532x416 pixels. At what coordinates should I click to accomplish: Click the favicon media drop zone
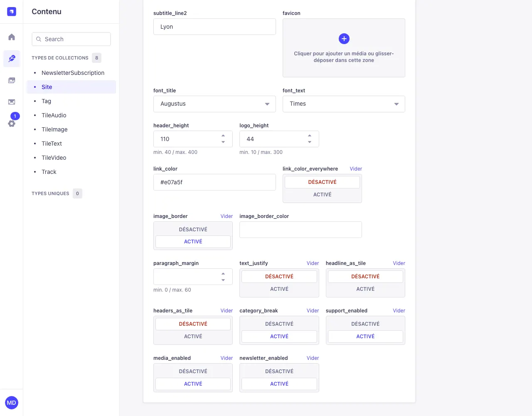point(344,48)
